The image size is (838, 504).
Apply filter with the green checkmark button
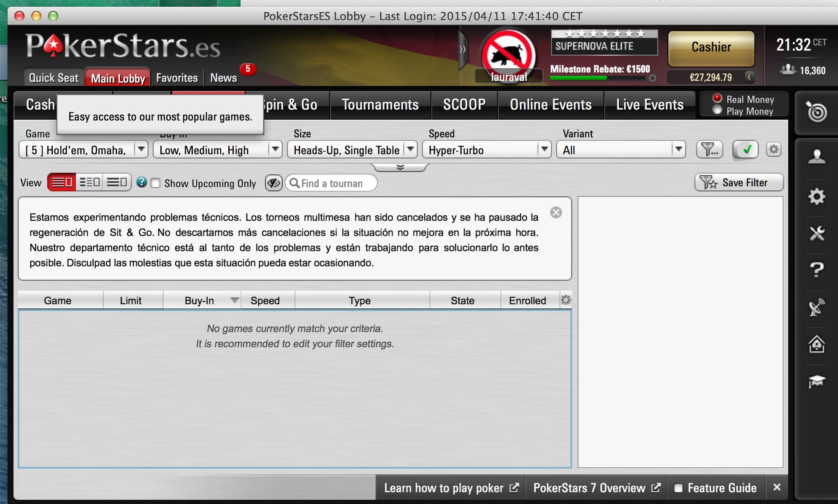[x=746, y=149]
